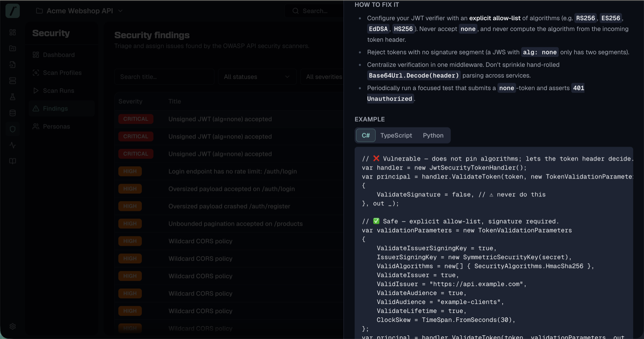The width and height of the screenshot is (644, 339).
Task: Switch example code to Python tab
Action: click(x=433, y=135)
